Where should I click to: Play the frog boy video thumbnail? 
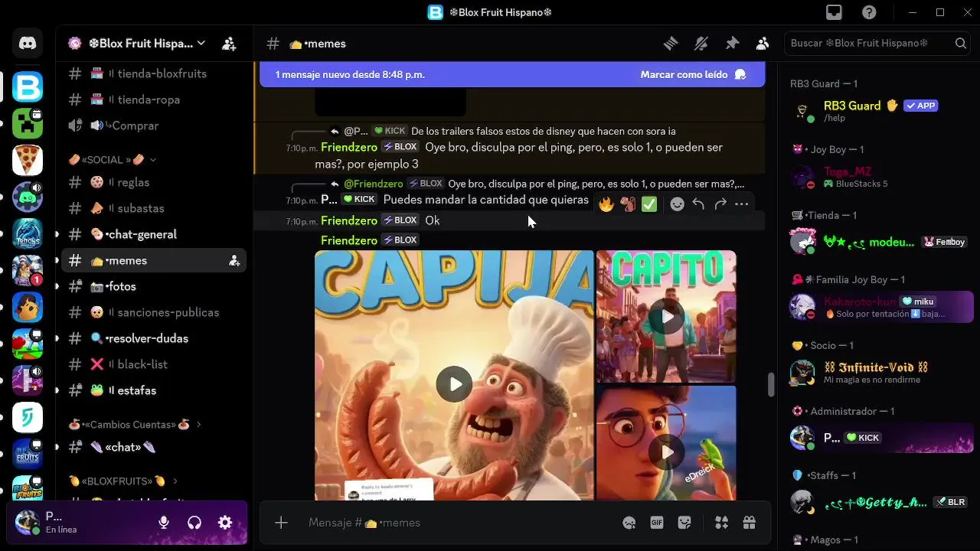pos(667,452)
